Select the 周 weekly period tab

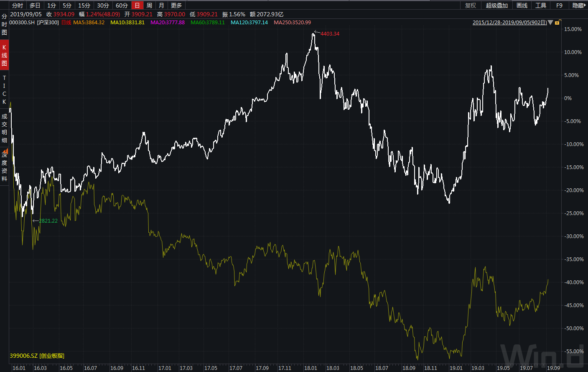click(149, 5)
